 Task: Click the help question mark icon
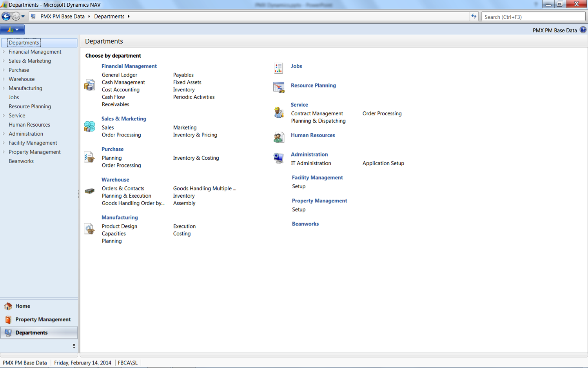pyautogui.click(x=583, y=30)
